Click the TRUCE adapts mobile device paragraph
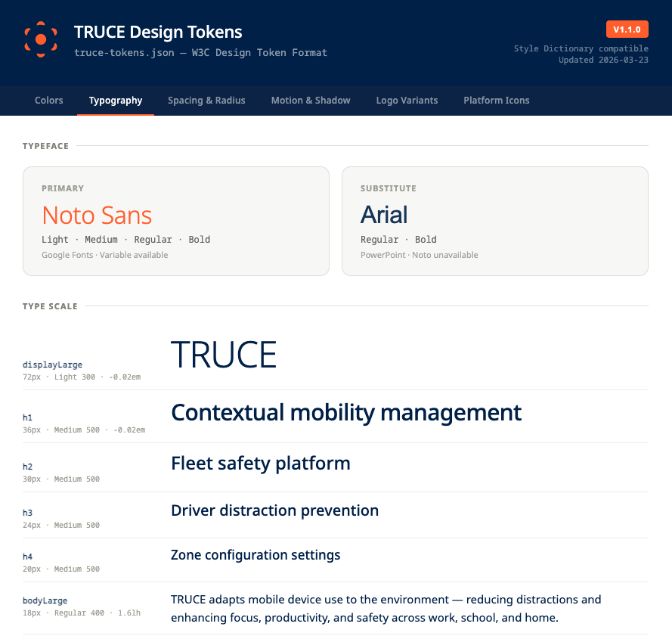This screenshot has height=639, width=672. (x=386, y=609)
